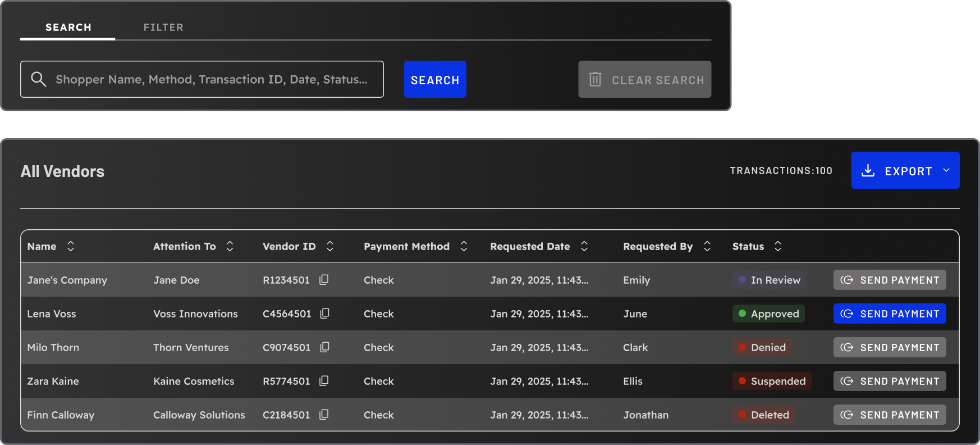The width and height of the screenshot is (980, 445).
Task: Copy vendor ID C9074501
Action: (x=324, y=347)
